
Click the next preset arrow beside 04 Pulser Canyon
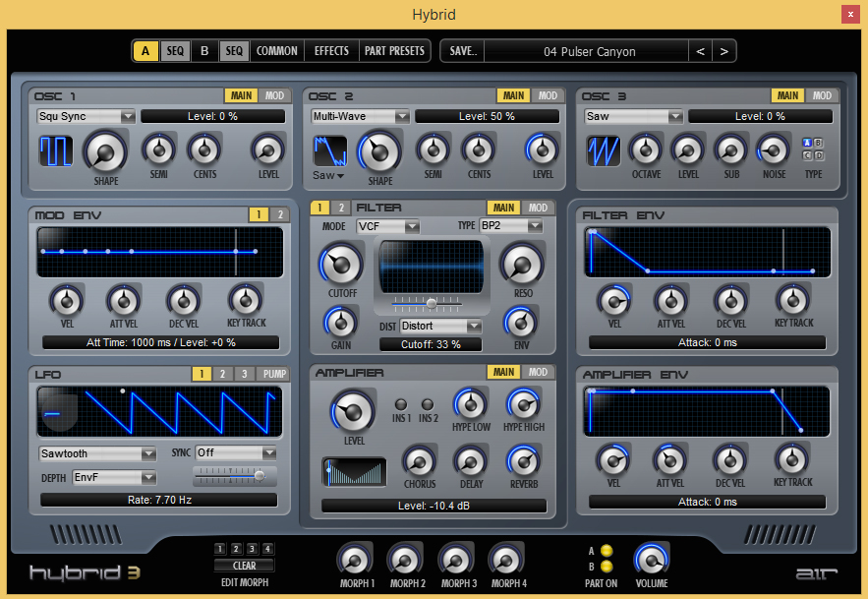click(x=724, y=50)
